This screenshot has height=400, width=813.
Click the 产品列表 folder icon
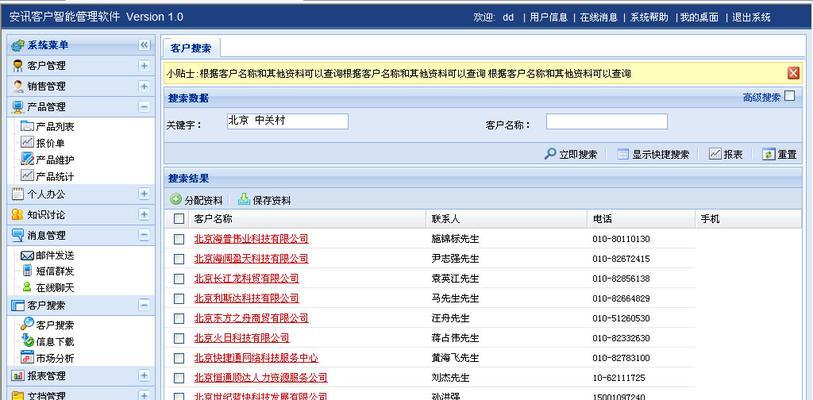coord(27,126)
